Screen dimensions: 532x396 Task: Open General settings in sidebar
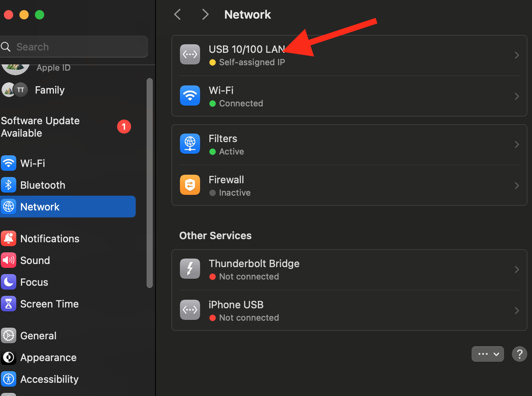[68, 335]
